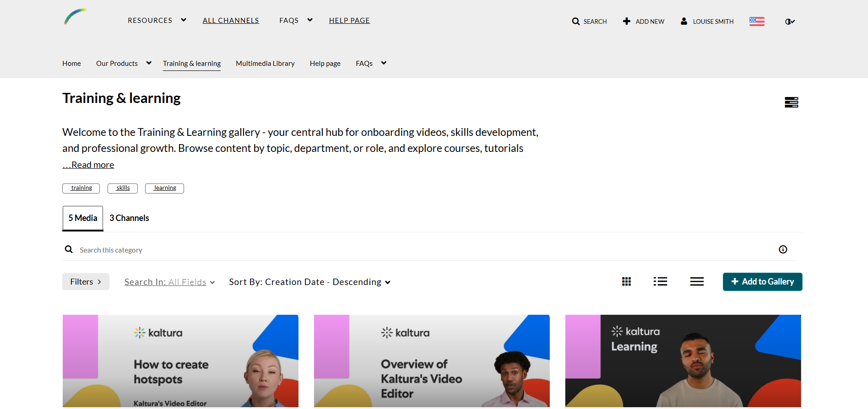Open the Sort By Creation Date dropdown
Image resolution: width=868 pixels, height=409 pixels.
click(309, 282)
